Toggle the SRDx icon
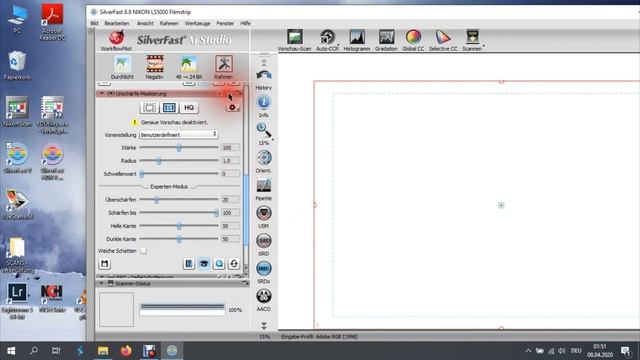Viewport: 640px width, 360px height. coord(264,272)
